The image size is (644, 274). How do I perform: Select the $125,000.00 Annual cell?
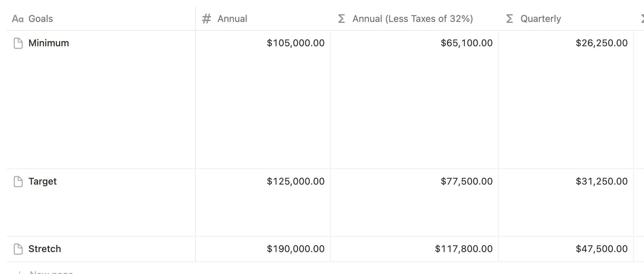coord(295,182)
